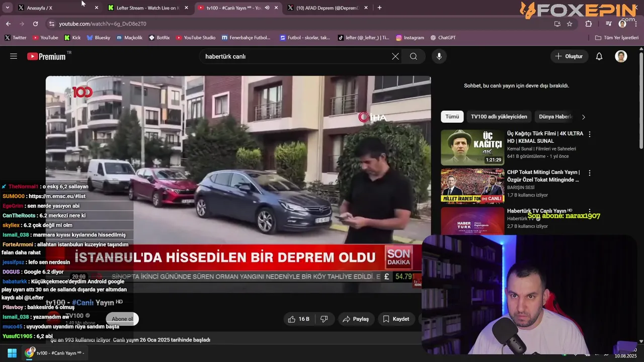The width and height of the screenshot is (644, 362).
Task: Open the browser extensions puzzle icon
Action: tap(589, 24)
